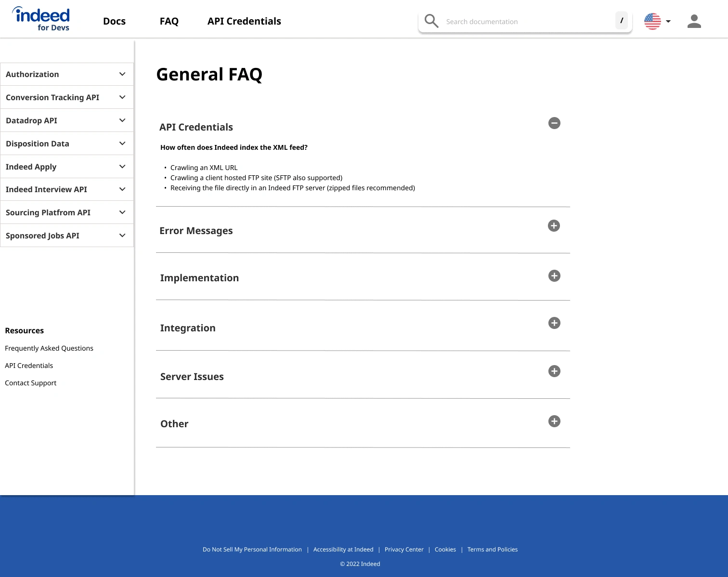Click the Server Issues accordion heading

(x=192, y=377)
